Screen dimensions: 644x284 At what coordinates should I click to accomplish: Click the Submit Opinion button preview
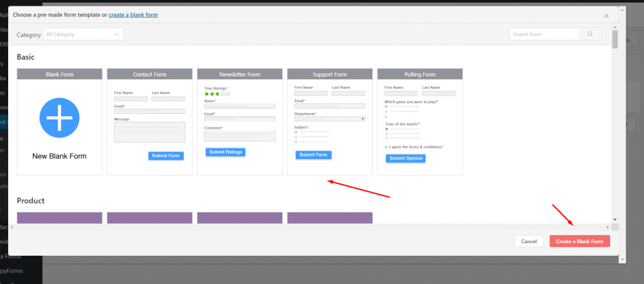pos(406,158)
